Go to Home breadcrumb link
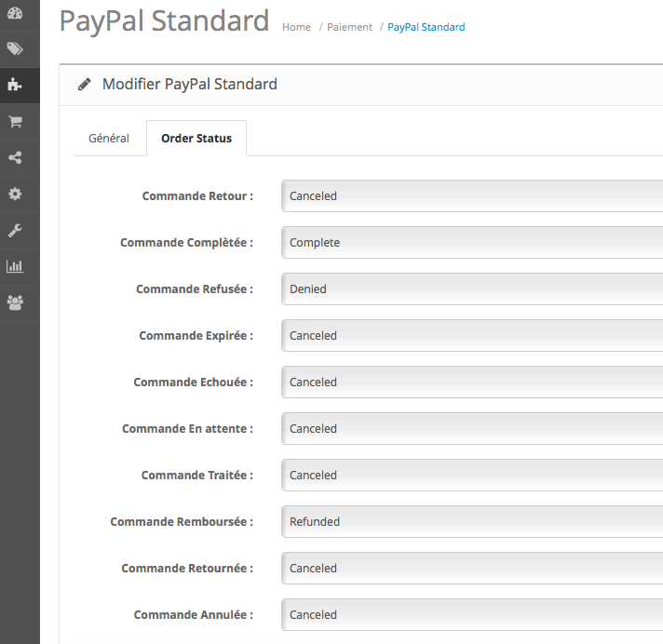This screenshot has width=663, height=644. click(296, 27)
